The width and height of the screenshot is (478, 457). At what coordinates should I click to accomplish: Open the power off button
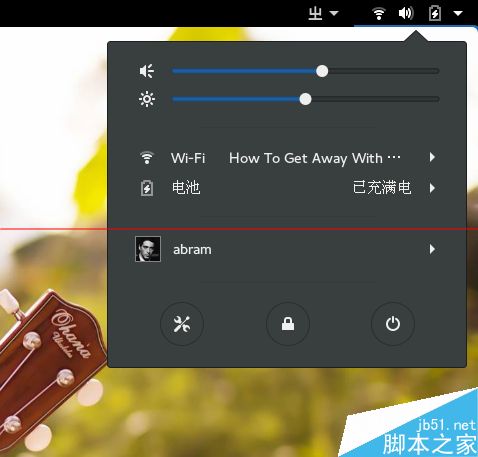click(393, 324)
